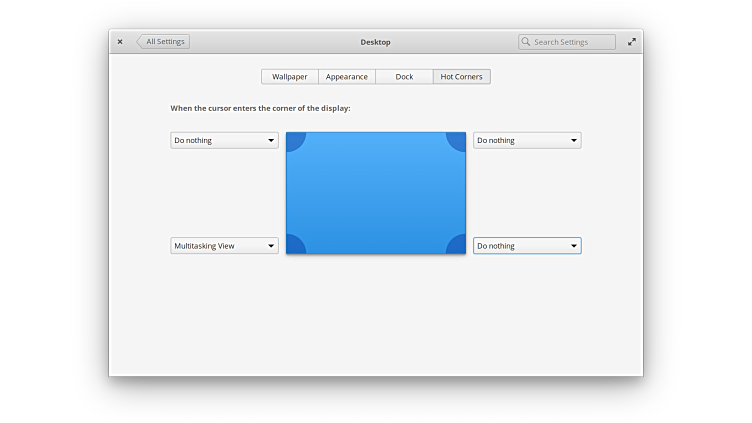Click bottom-right corner marker on display preview
Screen dimensions: 752x423
coord(458,246)
